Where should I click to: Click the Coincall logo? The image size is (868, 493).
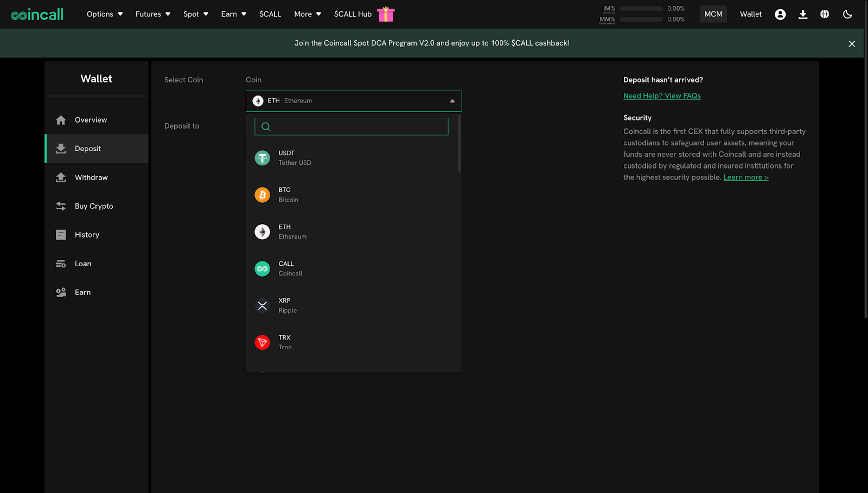(37, 14)
